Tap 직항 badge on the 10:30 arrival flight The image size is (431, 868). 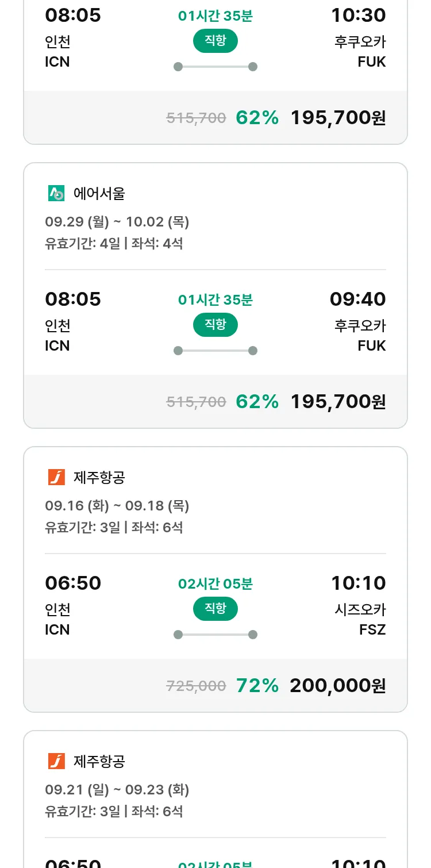pos(215,41)
